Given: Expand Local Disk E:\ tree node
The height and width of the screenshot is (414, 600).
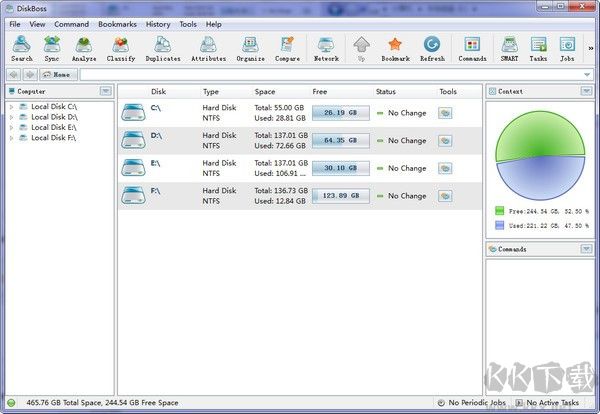Looking at the screenshot, I should pyautogui.click(x=11, y=127).
